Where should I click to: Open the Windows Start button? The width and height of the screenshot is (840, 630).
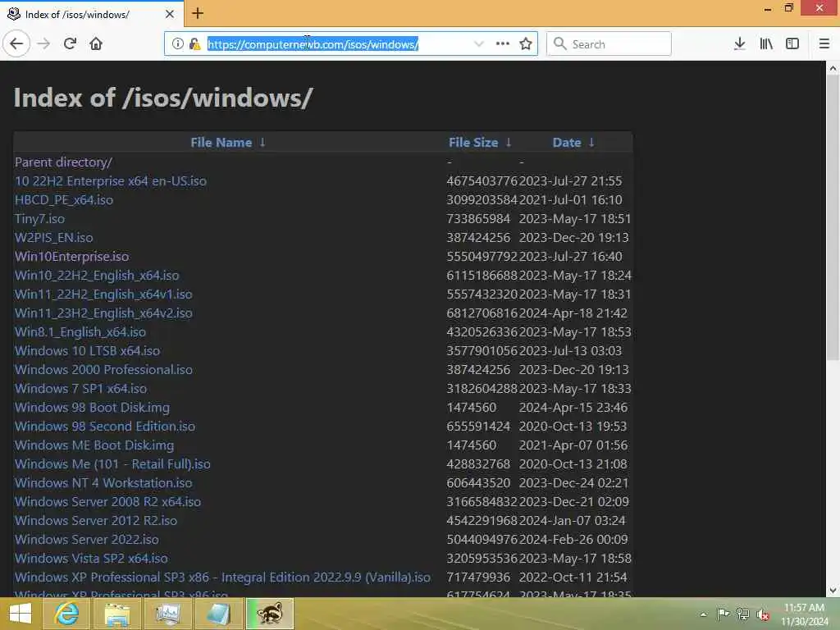[21, 614]
